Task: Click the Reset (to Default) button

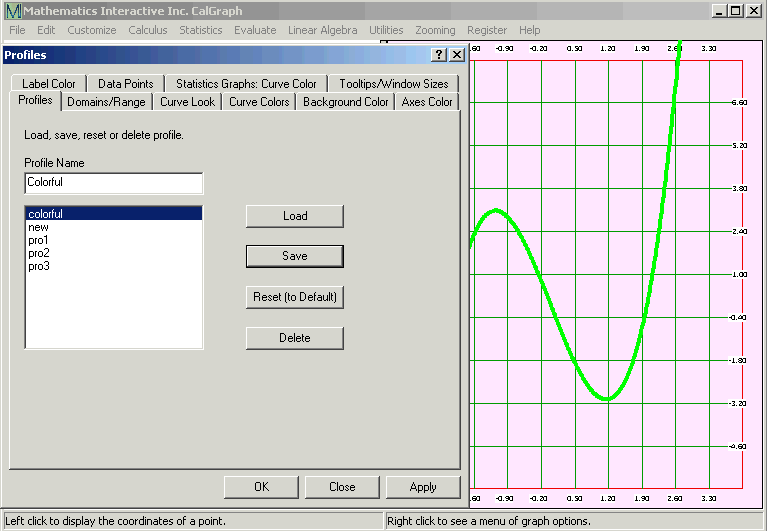Action: [x=295, y=297]
